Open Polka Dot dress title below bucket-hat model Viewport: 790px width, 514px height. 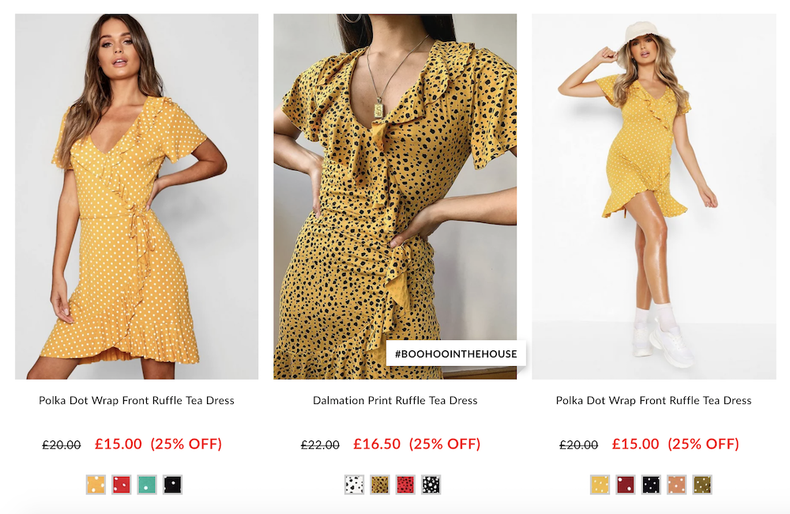[x=653, y=400]
